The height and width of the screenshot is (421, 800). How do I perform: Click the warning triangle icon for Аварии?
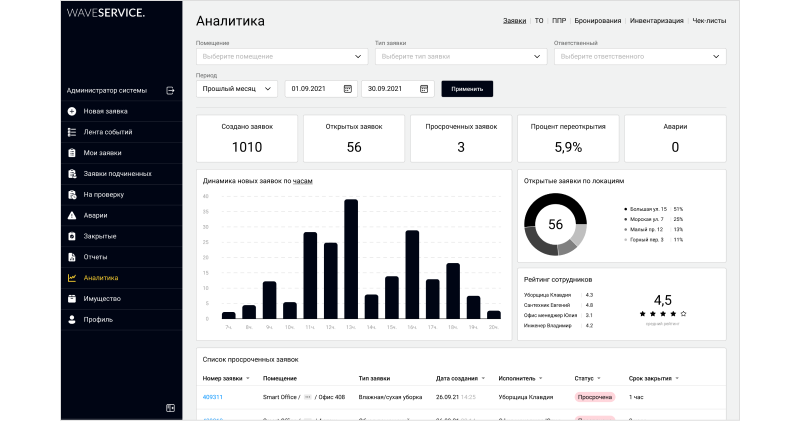pyautogui.click(x=72, y=215)
